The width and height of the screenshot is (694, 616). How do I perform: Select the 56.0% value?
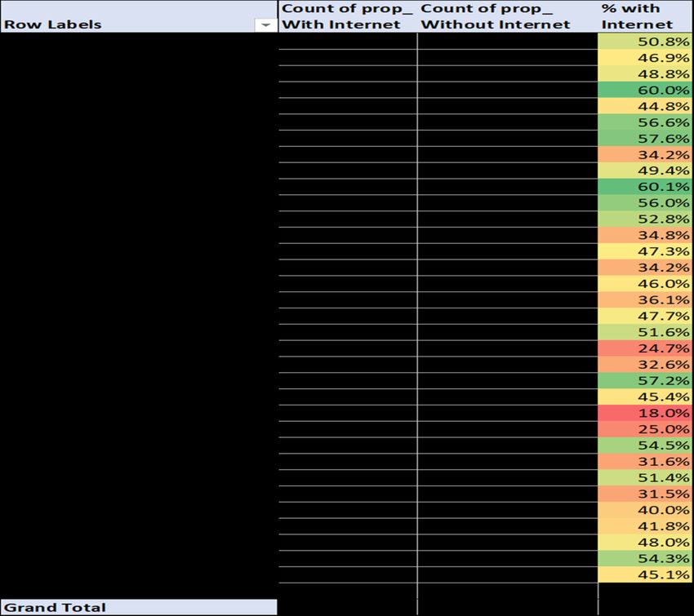tap(644, 203)
